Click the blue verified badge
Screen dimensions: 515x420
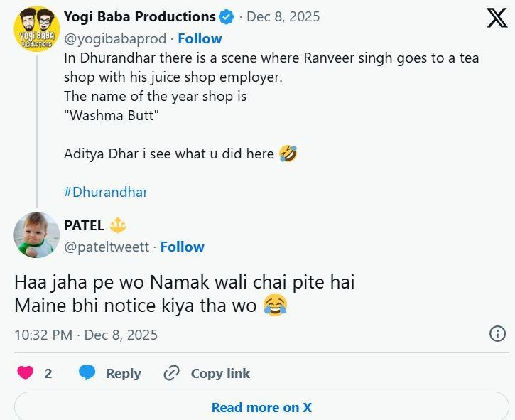227,16
